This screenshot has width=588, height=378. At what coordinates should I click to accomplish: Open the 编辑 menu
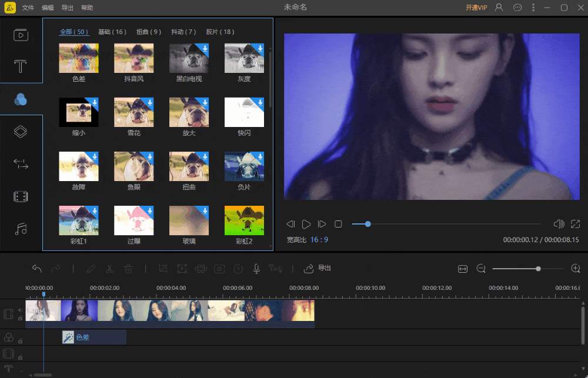tap(48, 8)
